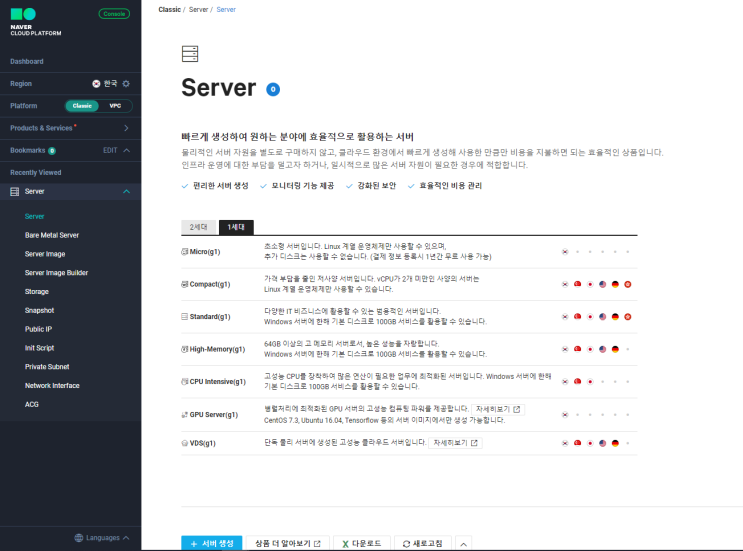Collapse the Bookmarks section chevron
Image resolution: width=743 pixels, height=551 pixels.
[x=127, y=150]
